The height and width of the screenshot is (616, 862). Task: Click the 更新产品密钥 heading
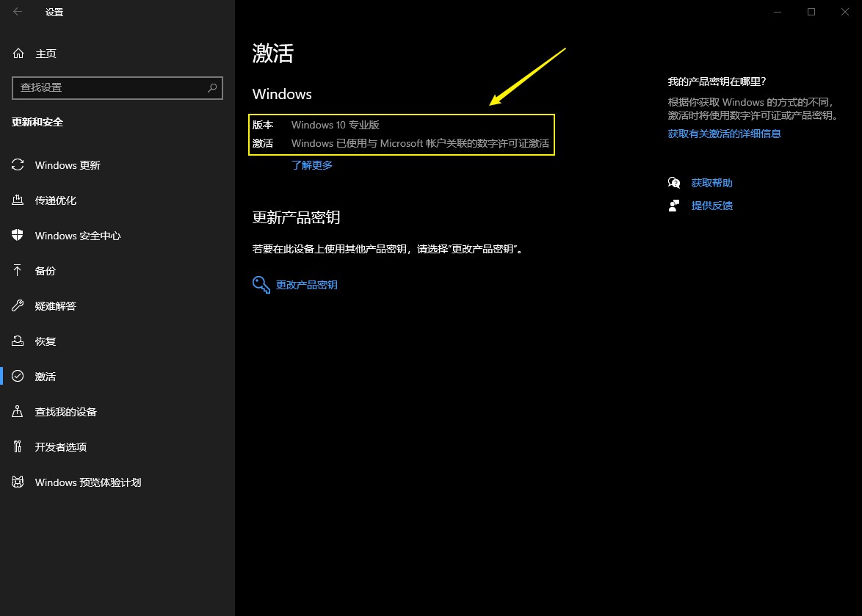click(296, 217)
